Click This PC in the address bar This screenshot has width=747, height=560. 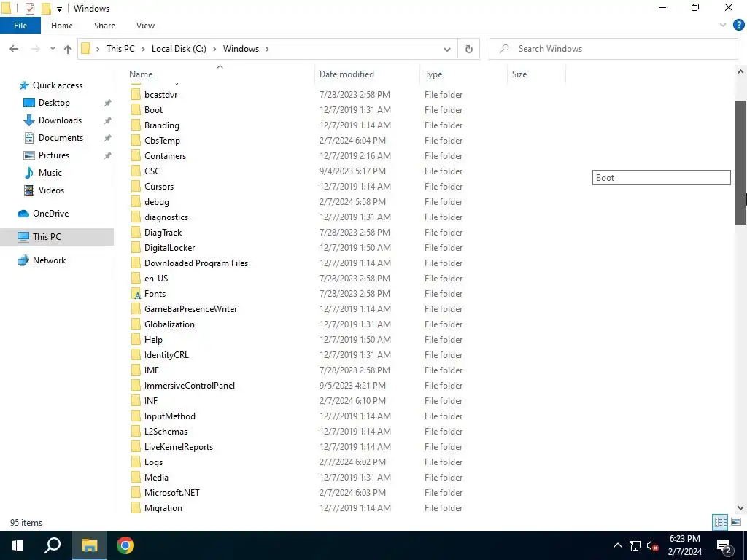coord(120,49)
